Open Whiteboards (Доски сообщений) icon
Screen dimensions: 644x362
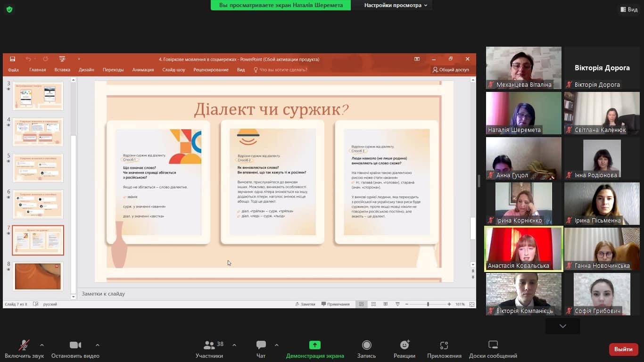[x=493, y=346]
